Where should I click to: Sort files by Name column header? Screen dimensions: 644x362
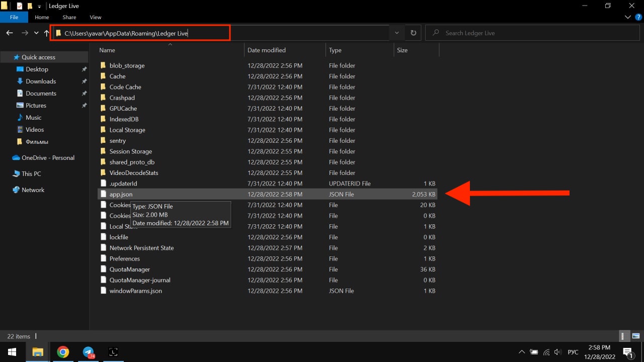tap(107, 50)
